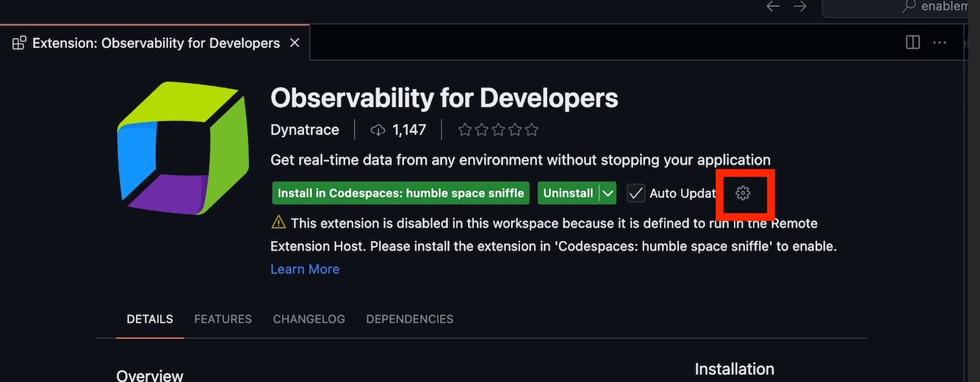The height and width of the screenshot is (382, 980).
Task: Click the search box in title bar
Action: (904, 7)
